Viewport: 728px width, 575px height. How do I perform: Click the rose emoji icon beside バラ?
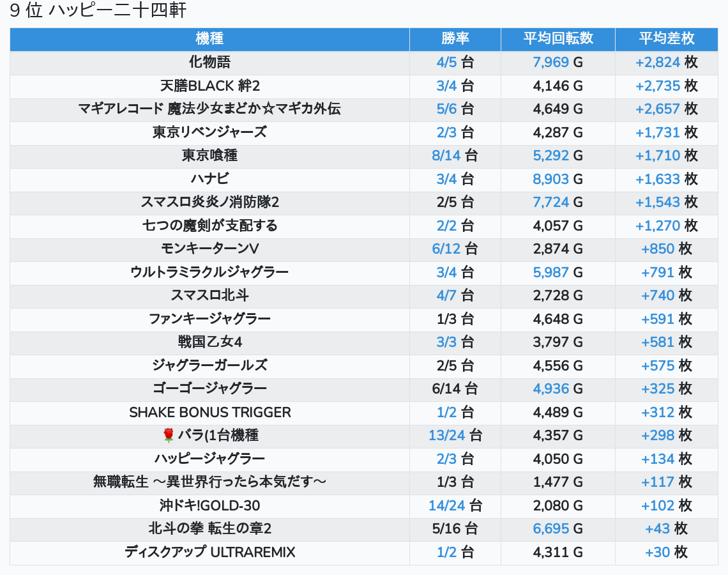coord(169,436)
